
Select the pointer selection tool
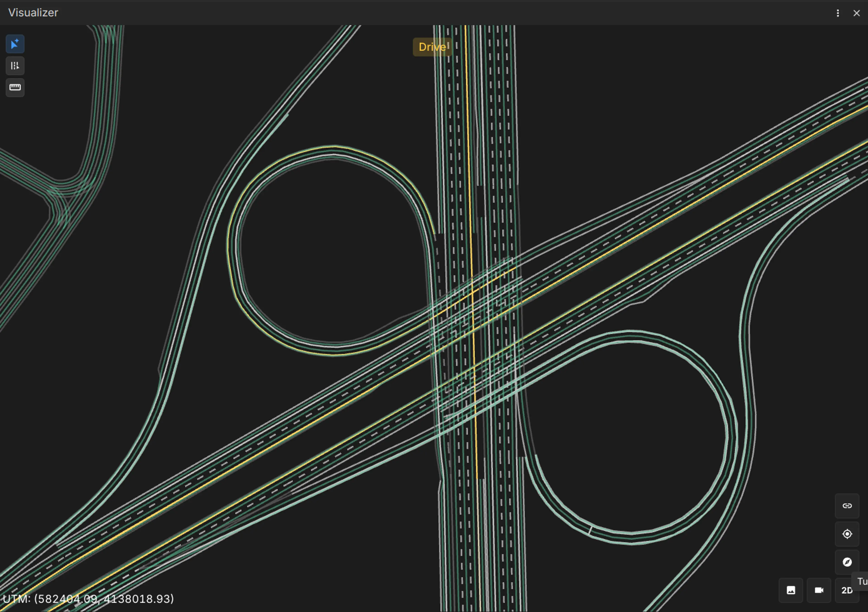15,44
